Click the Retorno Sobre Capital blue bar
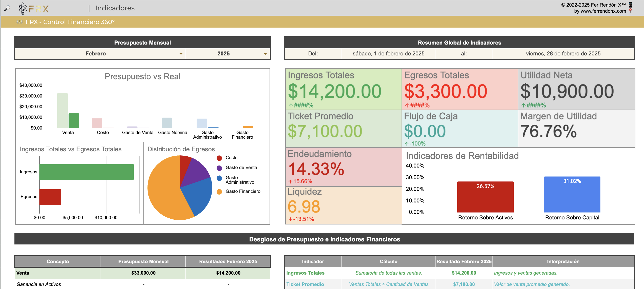 click(572, 195)
